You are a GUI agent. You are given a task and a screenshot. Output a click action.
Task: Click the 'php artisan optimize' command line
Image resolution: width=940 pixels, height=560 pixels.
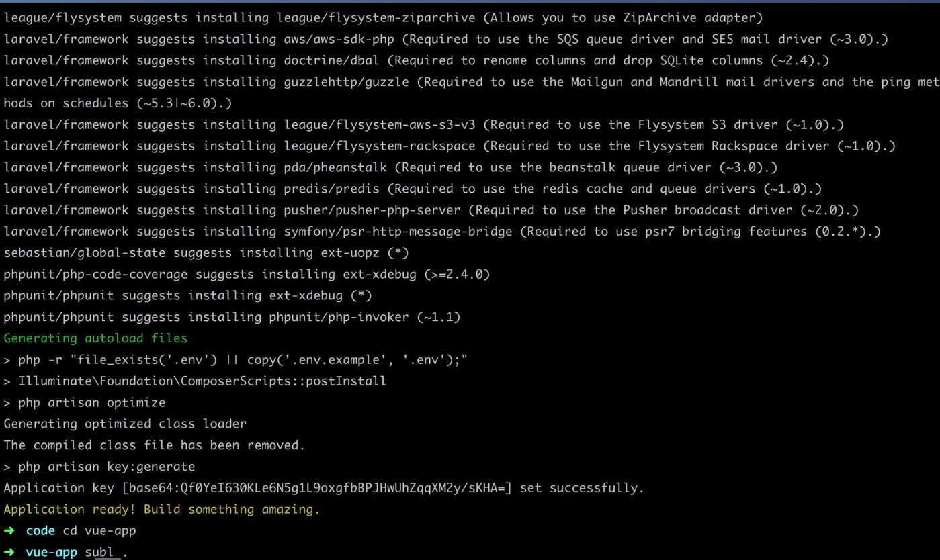point(91,403)
